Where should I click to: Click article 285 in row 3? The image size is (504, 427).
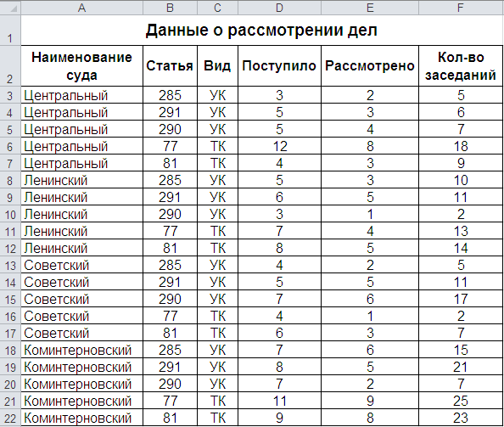[x=170, y=95]
